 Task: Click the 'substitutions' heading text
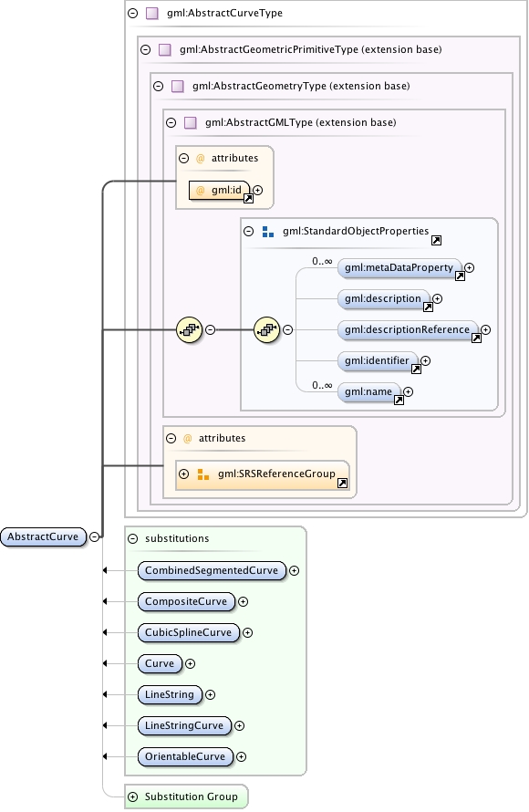pyautogui.click(x=177, y=539)
